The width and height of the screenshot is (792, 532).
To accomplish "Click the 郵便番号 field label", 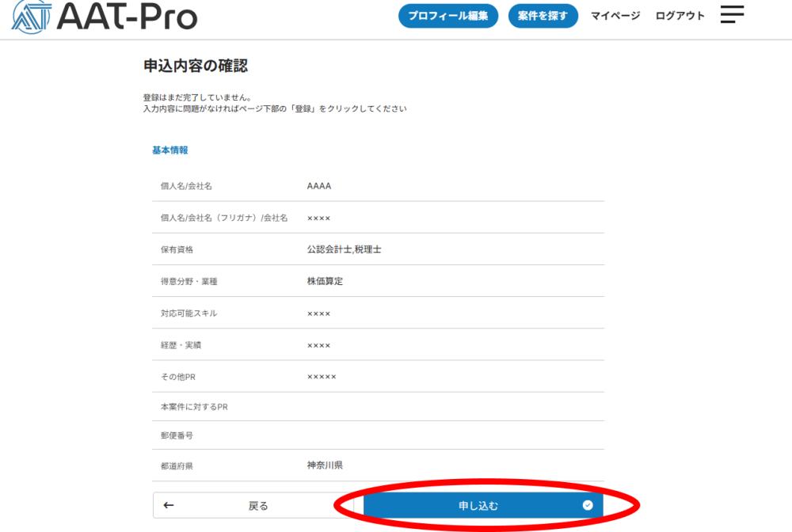I will (x=177, y=435).
